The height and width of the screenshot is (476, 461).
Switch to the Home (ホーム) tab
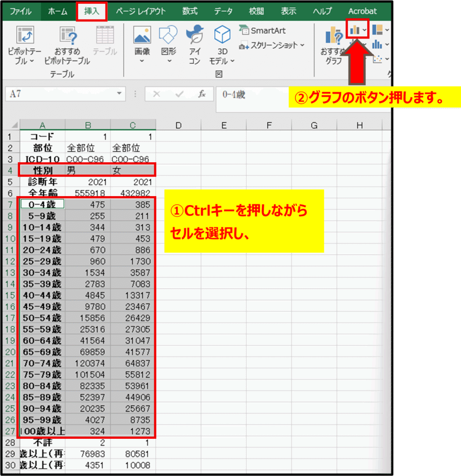click(58, 11)
